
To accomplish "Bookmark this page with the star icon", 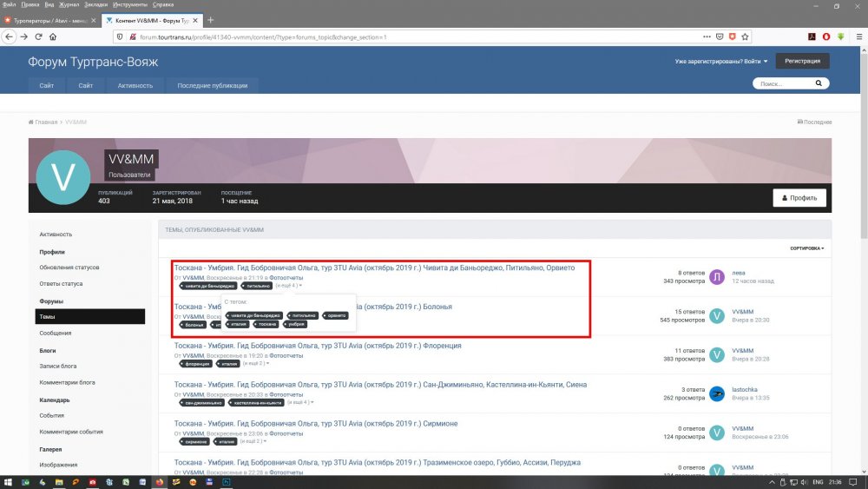I will [745, 36].
